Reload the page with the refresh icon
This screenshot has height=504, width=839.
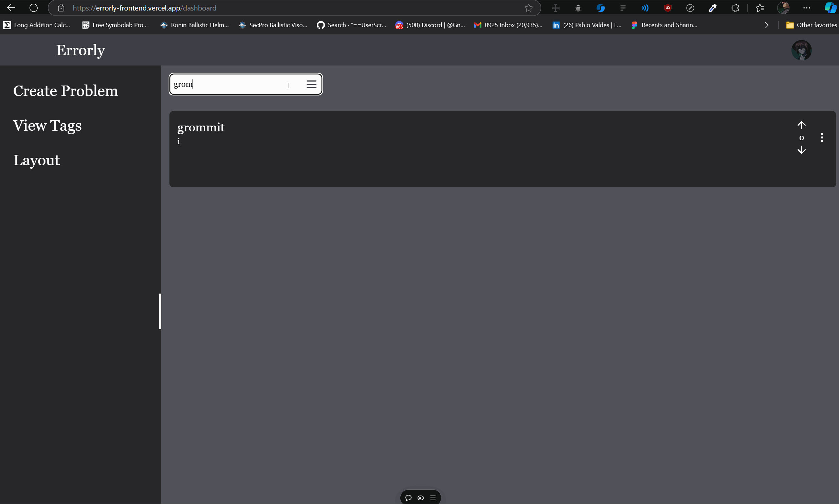click(33, 7)
